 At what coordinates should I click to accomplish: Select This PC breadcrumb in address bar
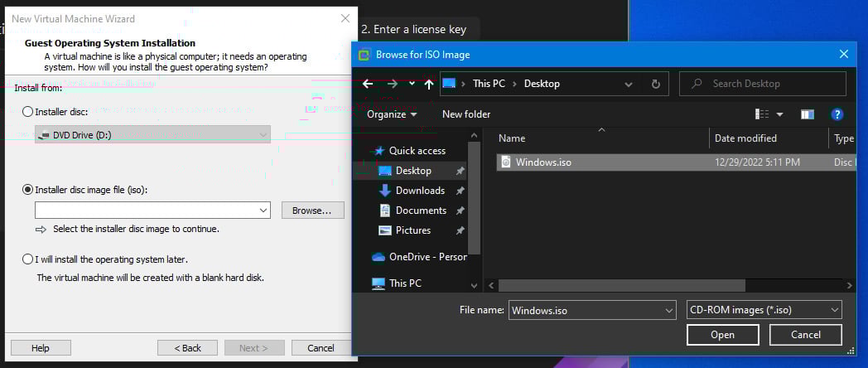489,84
